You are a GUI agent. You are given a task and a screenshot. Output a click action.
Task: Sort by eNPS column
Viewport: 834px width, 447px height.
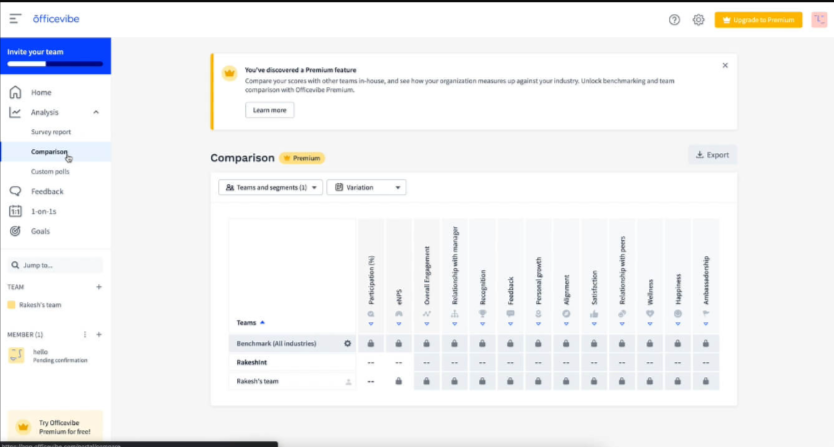coord(398,324)
